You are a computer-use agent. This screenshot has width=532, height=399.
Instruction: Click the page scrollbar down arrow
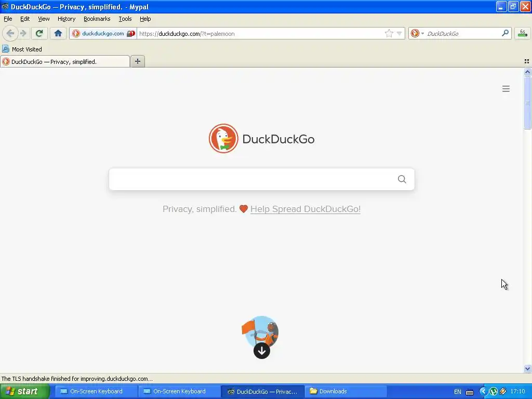tap(527, 368)
